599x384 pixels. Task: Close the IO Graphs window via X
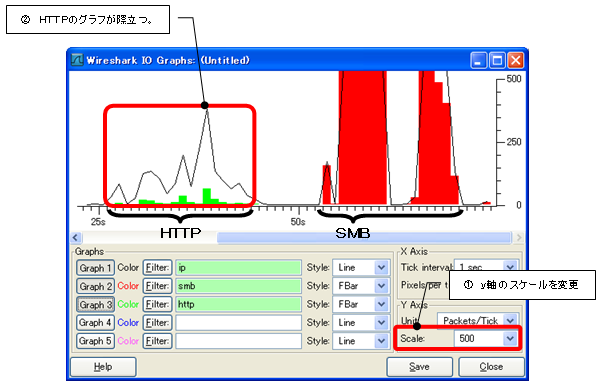click(x=516, y=60)
